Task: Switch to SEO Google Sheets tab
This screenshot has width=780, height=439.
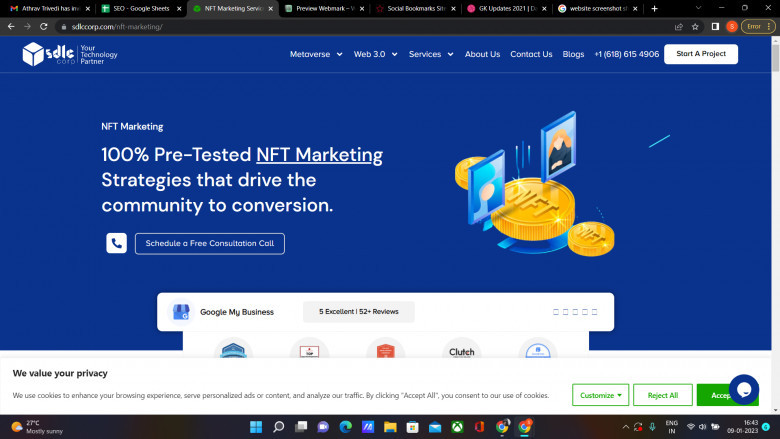Action: click(140, 8)
